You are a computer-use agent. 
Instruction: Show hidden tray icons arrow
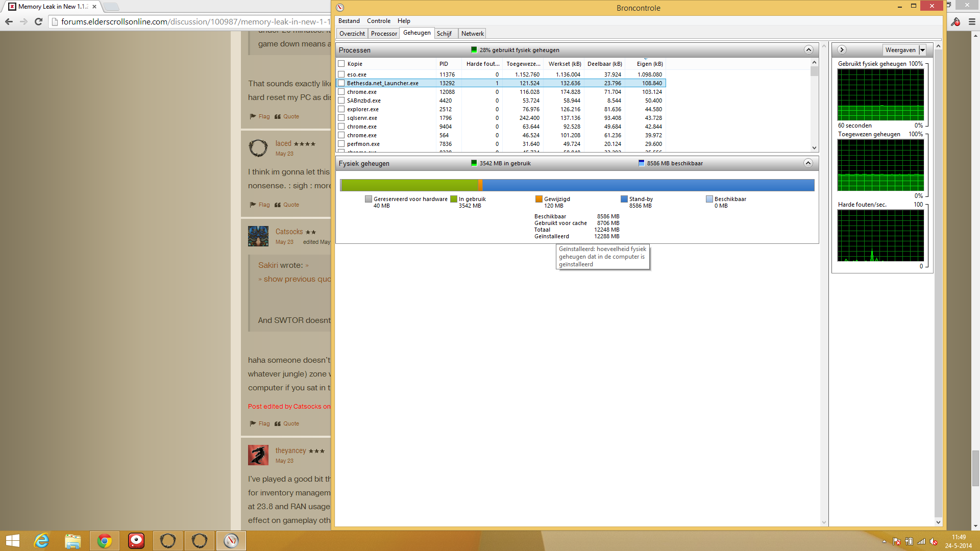click(884, 542)
